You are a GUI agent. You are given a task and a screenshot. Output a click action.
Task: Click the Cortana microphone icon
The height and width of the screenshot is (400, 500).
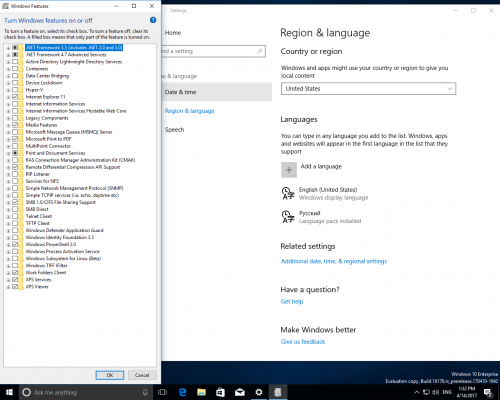point(145,392)
